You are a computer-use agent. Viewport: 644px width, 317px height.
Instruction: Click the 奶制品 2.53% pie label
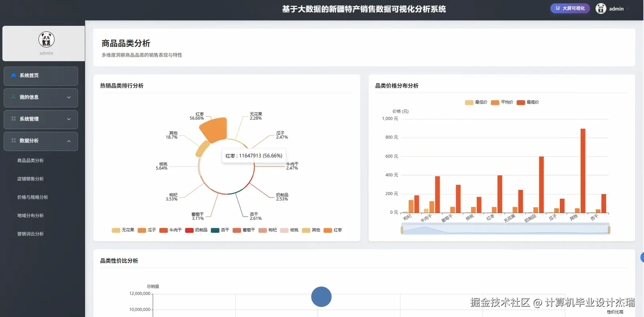click(282, 197)
